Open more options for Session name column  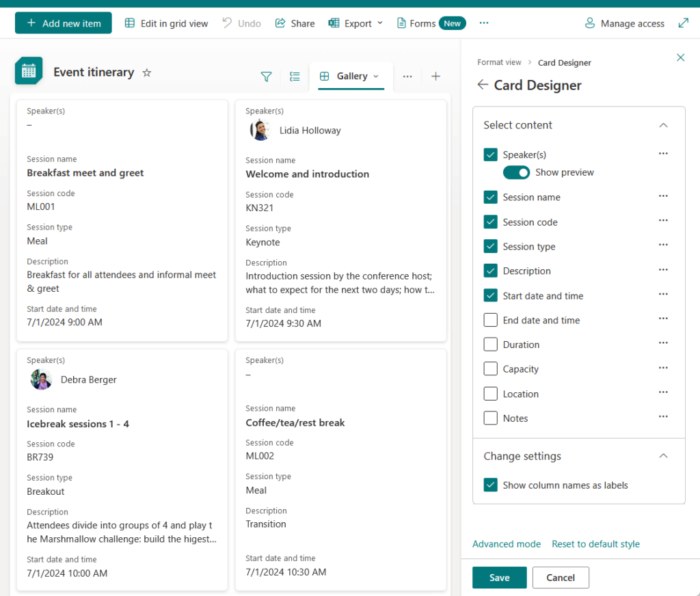tap(663, 196)
